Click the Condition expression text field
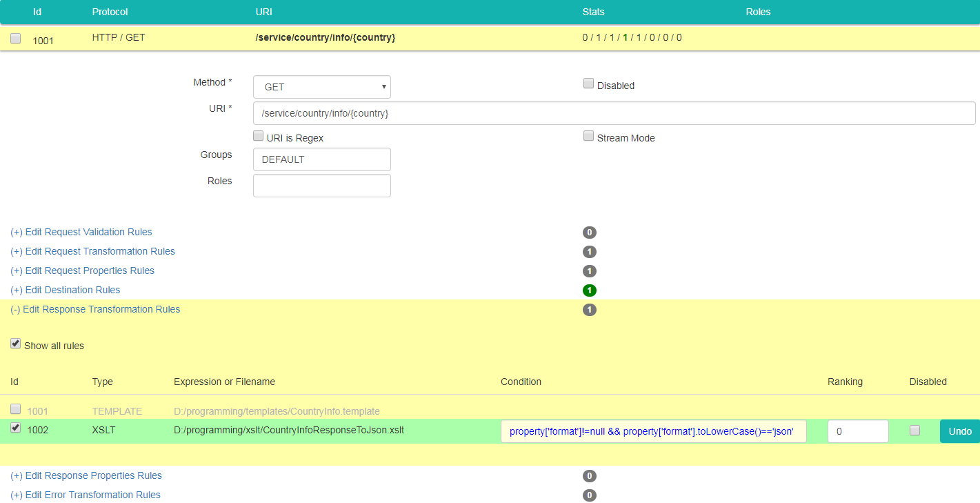This screenshot has width=980, height=503. pos(653,431)
